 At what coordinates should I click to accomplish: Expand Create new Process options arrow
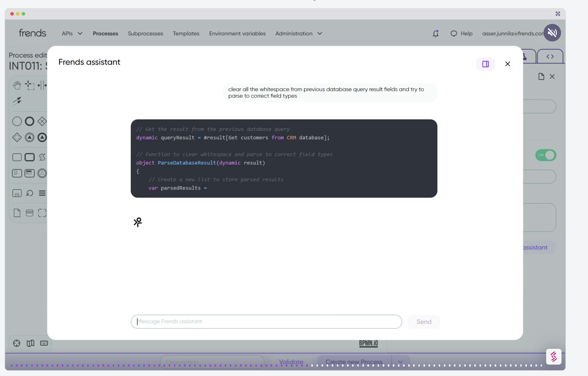pyautogui.click(x=400, y=362)
